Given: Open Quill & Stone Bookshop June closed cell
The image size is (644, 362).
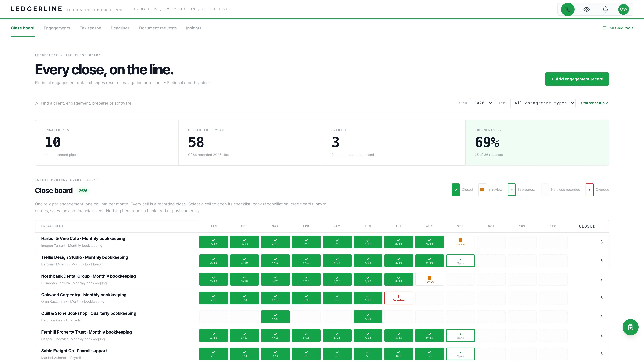Looking at the screenshot, I should (x=368, y=317).
